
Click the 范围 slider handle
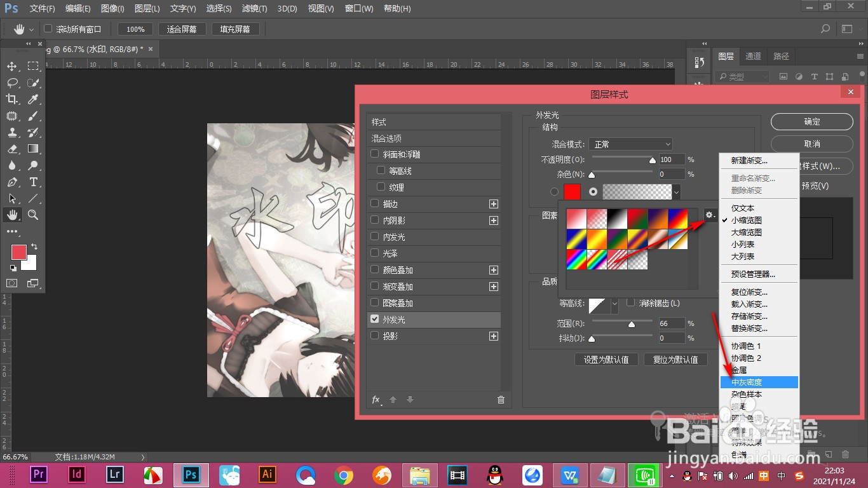pyautogui.click(x=632, y=325)
